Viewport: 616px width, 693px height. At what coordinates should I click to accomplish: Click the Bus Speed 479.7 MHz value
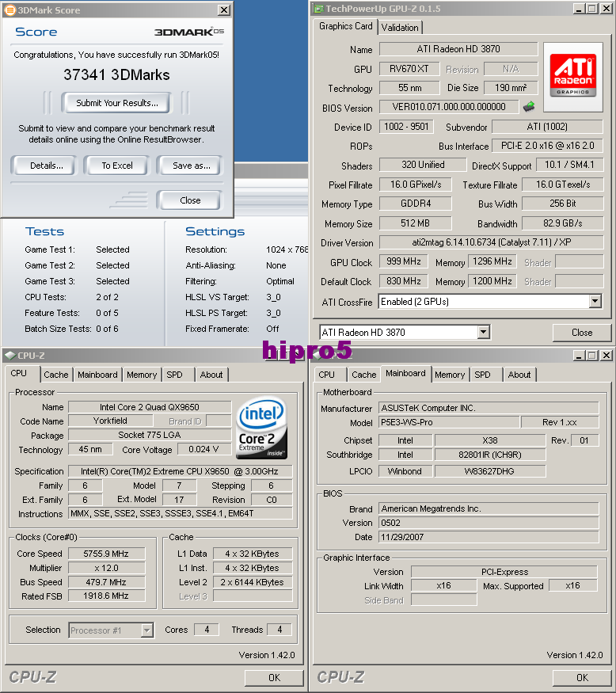tap(106, 582)
